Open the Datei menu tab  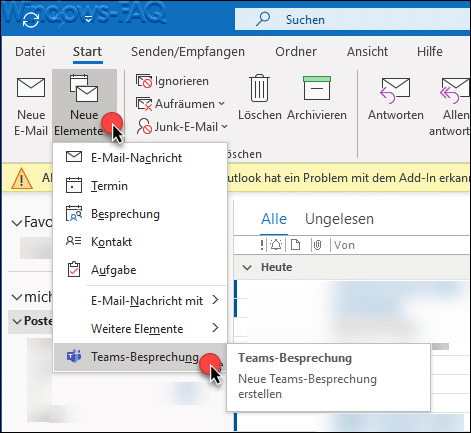coord(30,52)
